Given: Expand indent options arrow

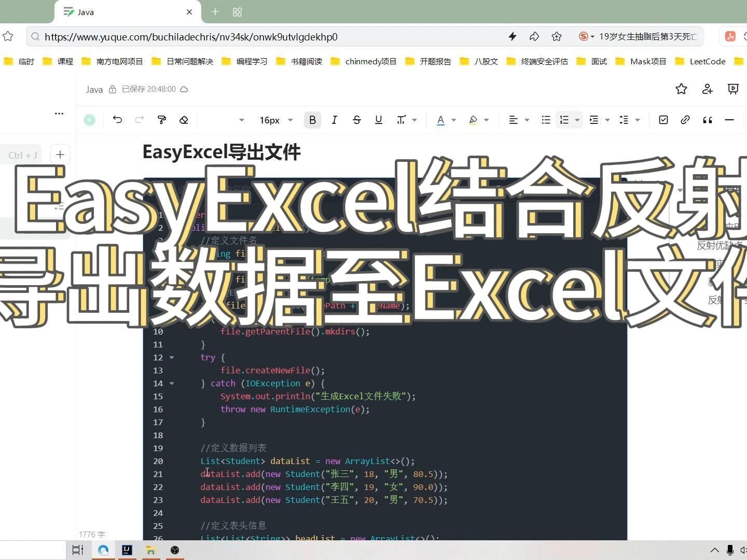Looking at the screenshot, I should pos(607,120).
